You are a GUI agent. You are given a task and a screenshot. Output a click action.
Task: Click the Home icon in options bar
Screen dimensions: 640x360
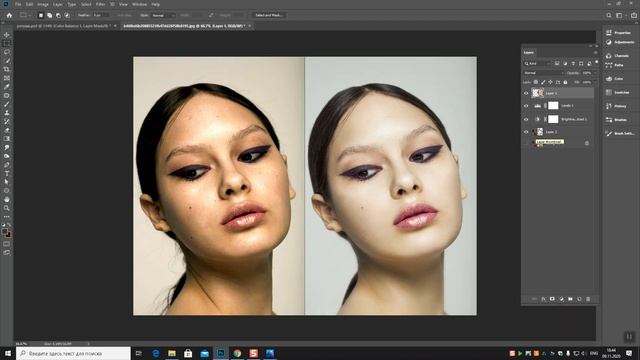coord(9,15)
